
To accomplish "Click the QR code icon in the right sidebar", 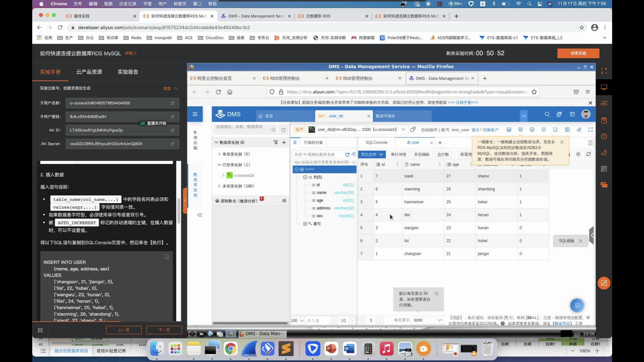I will tap(604, 169).
